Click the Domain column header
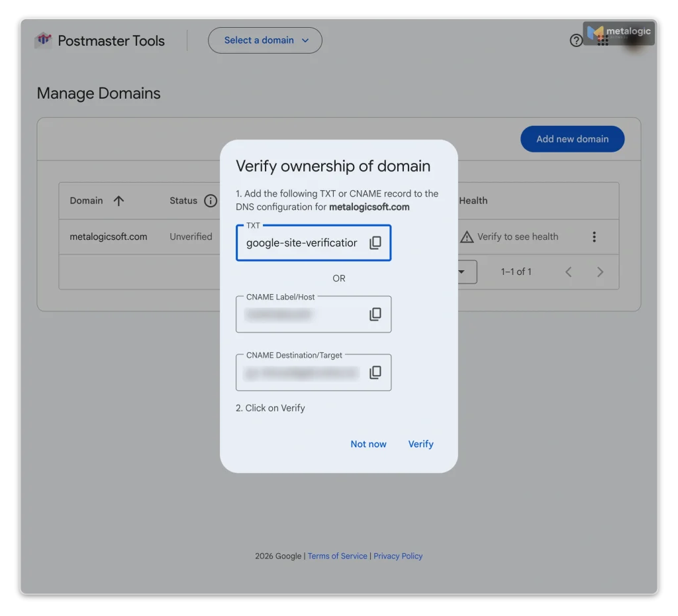The image size is (678, 616). click(87, 201)
